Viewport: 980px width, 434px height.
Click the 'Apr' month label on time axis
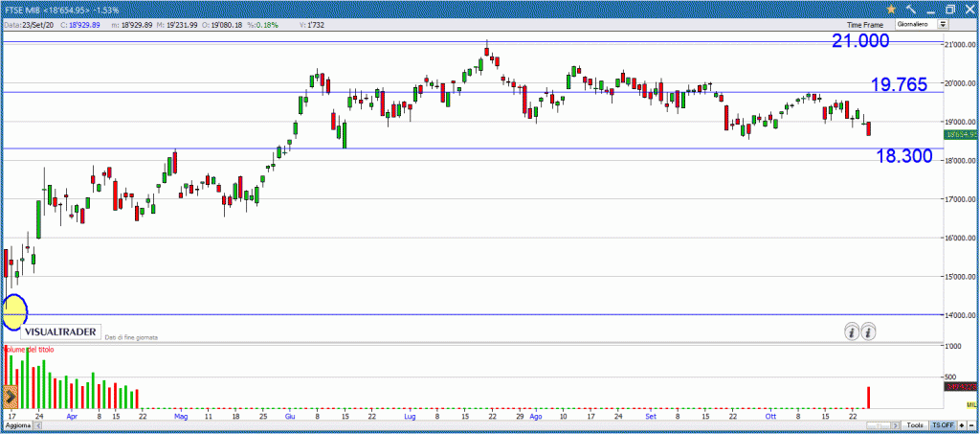[72, 416]
